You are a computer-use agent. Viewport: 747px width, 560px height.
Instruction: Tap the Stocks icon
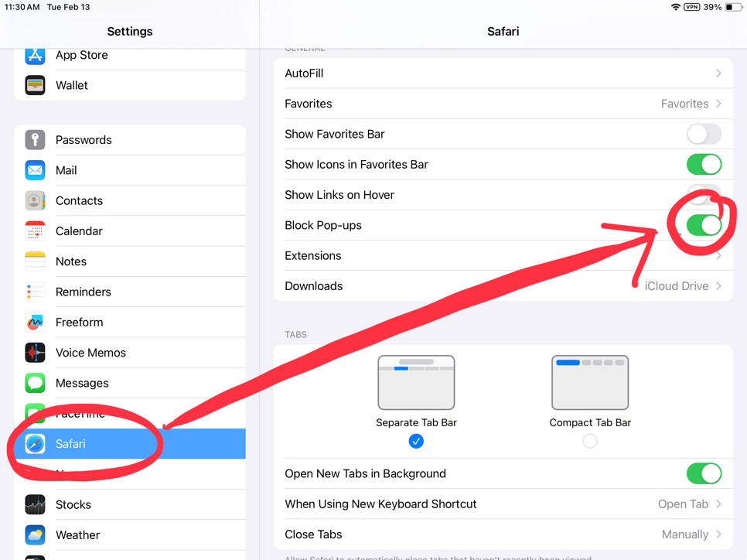(x=35, y=505)
